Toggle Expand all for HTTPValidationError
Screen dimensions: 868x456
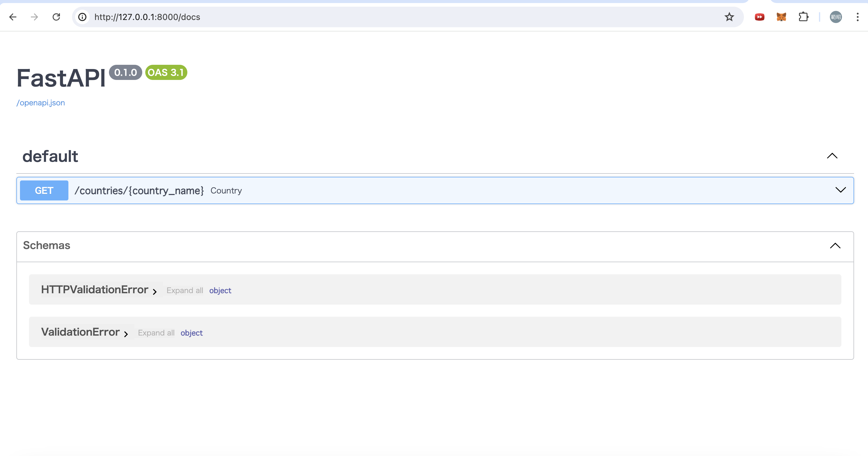[185, 290]
